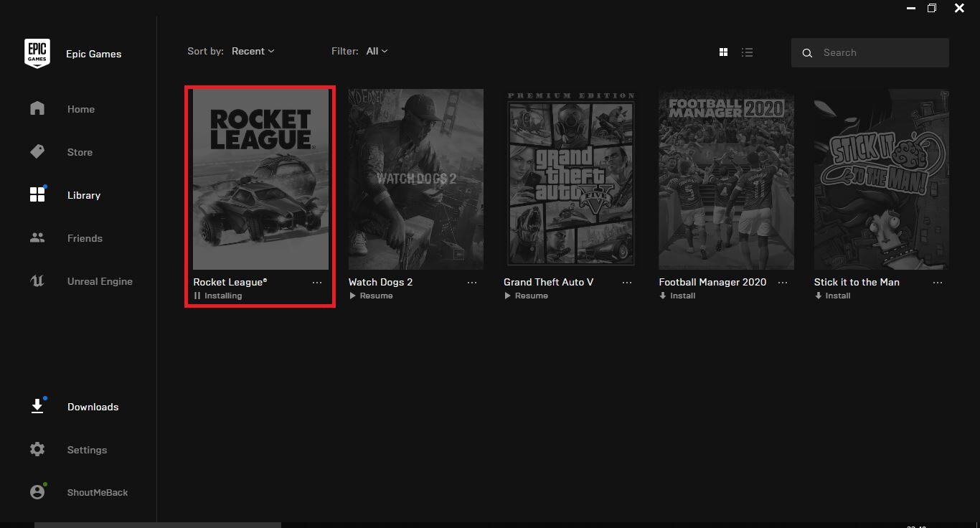This screenshot has width=980, height=528.
Task: Click the Sort by: label
Action: click(205, 51)
